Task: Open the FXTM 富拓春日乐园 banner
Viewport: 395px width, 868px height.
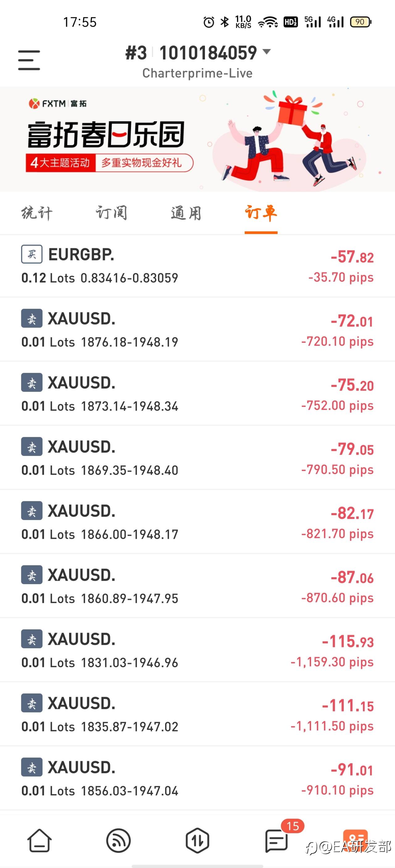Action: coord(198,139)
